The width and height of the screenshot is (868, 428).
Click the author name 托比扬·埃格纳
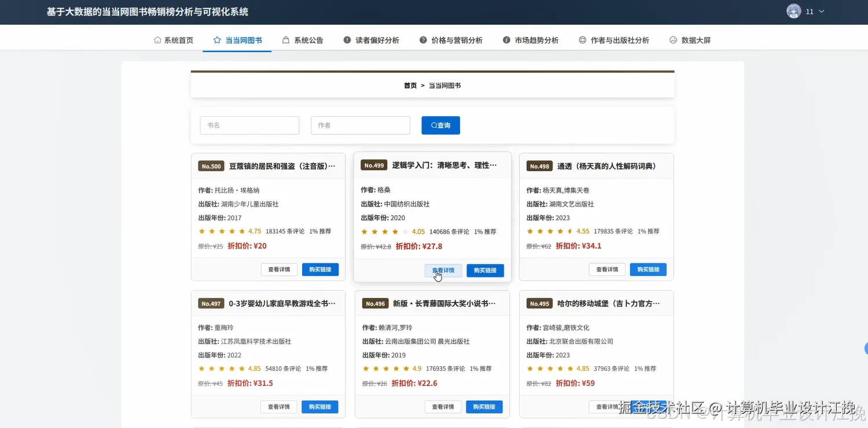pyautogui.click(x=237, y=190)
